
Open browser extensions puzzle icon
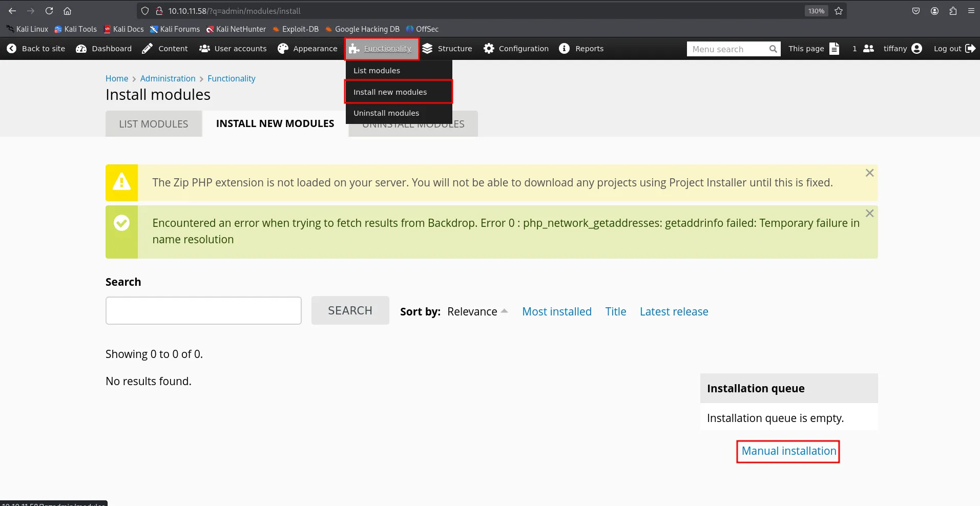click(x=953, y=11)
